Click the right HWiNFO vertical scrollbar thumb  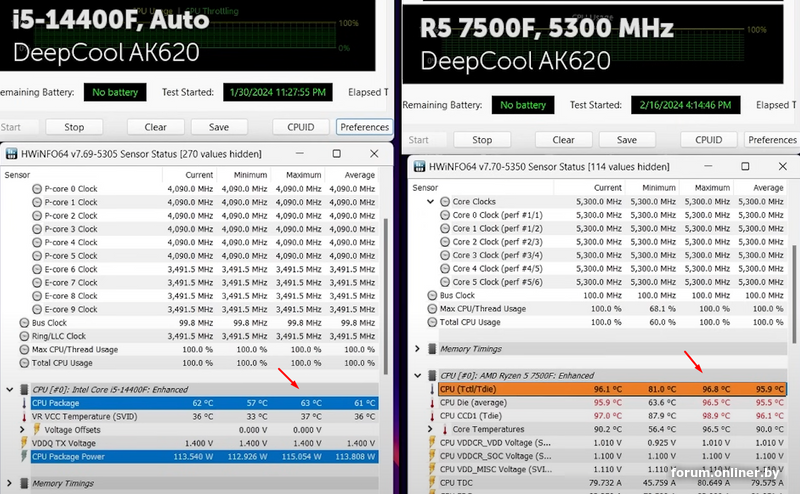click(794, 293)
